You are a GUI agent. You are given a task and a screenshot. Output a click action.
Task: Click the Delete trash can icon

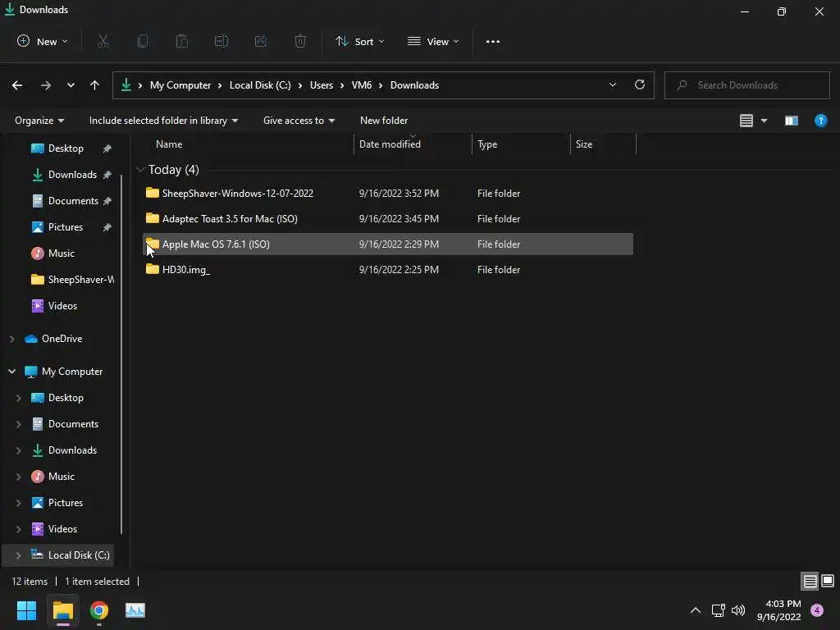tap(300, 41)
